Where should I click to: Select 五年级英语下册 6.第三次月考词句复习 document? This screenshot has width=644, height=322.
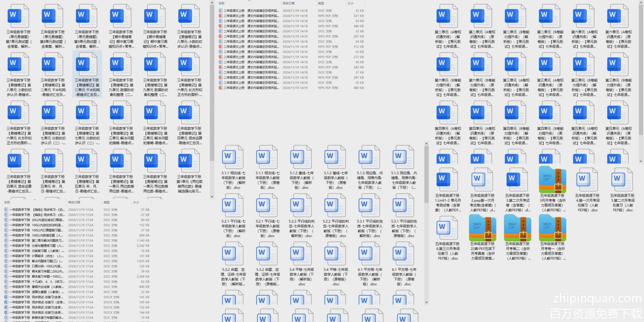pyautogui.click(x=448, y=228)
